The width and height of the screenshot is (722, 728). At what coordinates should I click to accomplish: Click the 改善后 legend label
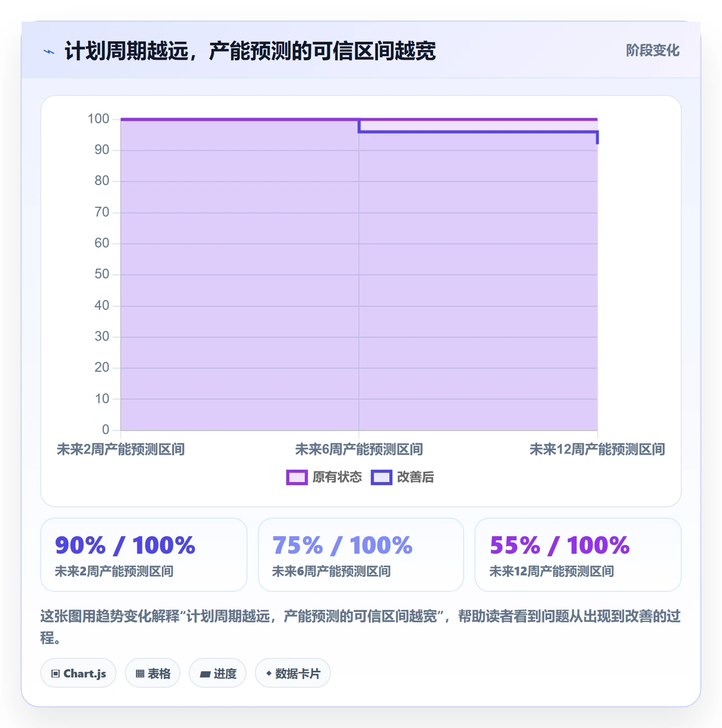(415, 477)
